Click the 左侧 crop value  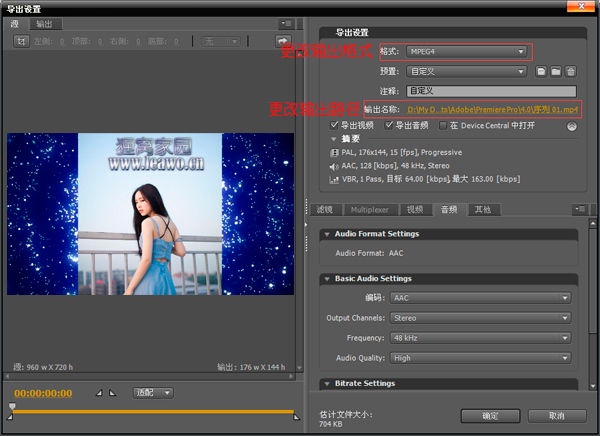pos(62,41)
